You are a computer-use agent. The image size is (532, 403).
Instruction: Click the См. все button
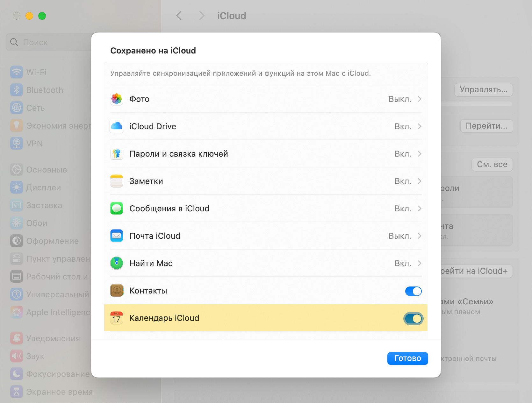point(492,165)
